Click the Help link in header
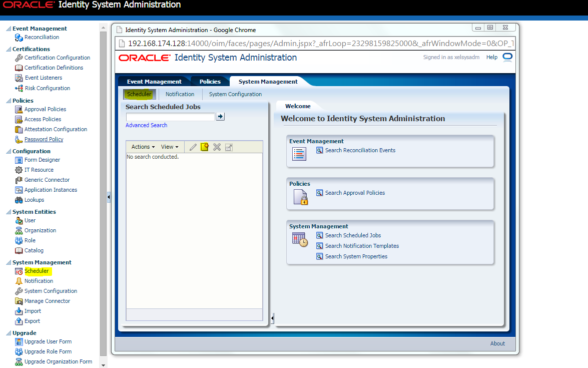 click(x=491, y=58)
